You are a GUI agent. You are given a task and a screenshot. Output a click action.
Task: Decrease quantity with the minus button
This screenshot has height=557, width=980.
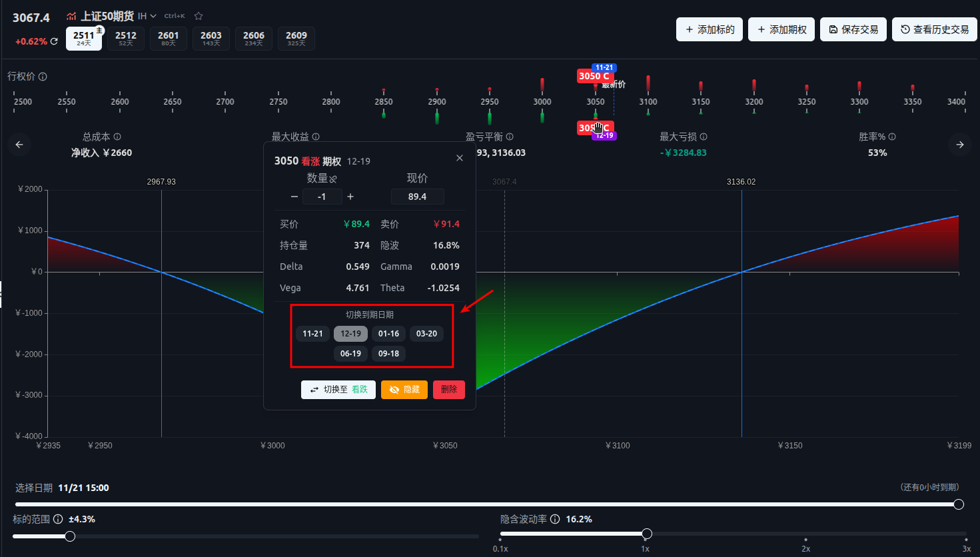(294, 197)
